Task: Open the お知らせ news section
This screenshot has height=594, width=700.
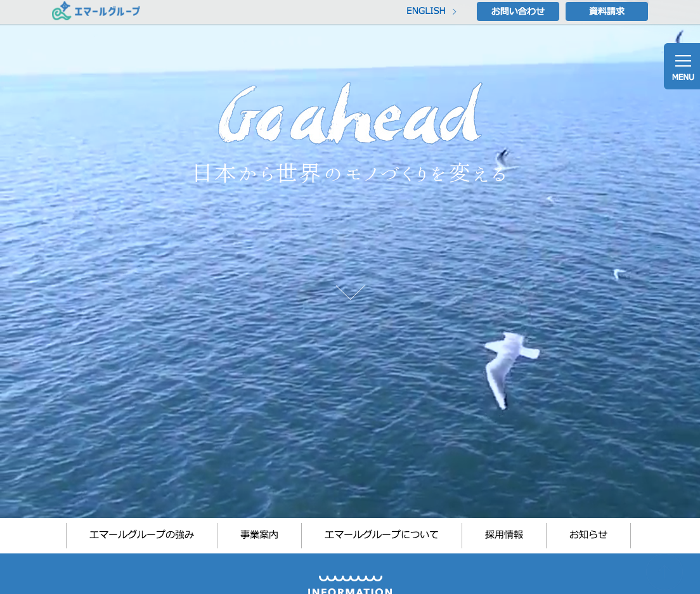Action: coord(588,535)
